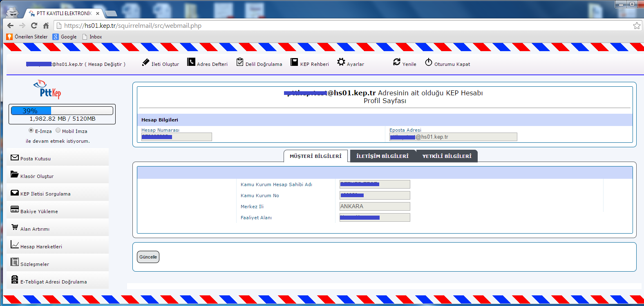This screenshot has width=644, height=306.
Task: Open the KEP Rehberi book icon
Action: 294,62
